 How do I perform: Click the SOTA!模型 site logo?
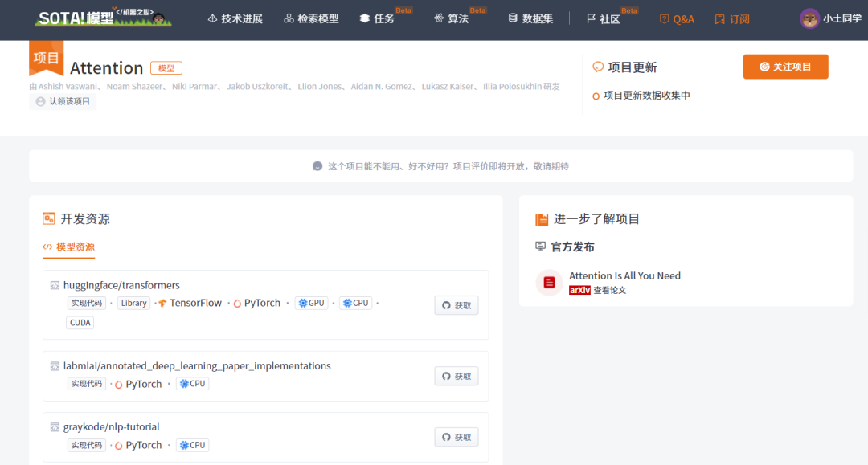click(103, 18)
